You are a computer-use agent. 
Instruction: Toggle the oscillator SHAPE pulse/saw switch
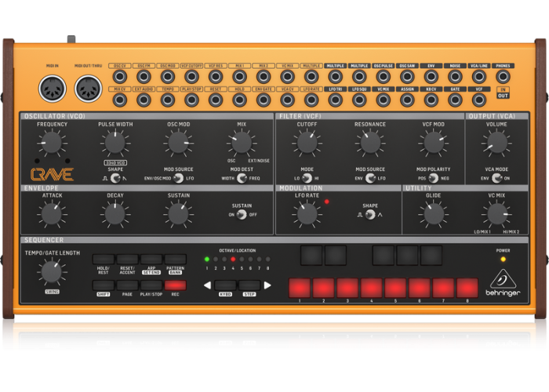click(115, 178)
